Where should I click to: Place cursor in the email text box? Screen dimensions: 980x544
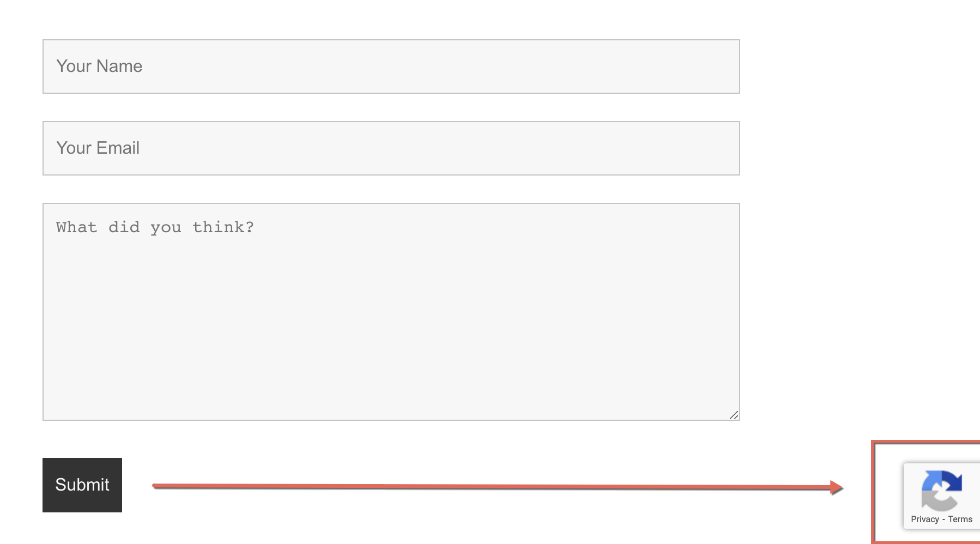pos(391,148)
